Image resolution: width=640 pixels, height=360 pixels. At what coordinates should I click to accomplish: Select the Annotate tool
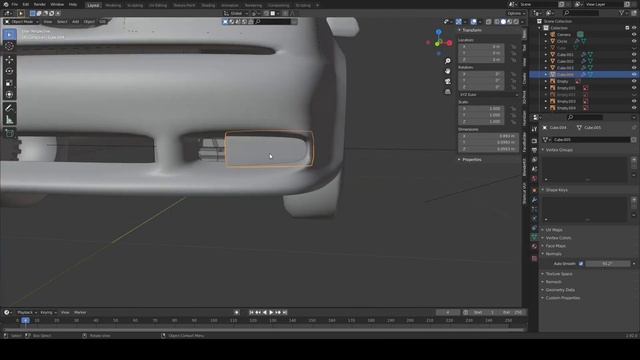point(9,108)
